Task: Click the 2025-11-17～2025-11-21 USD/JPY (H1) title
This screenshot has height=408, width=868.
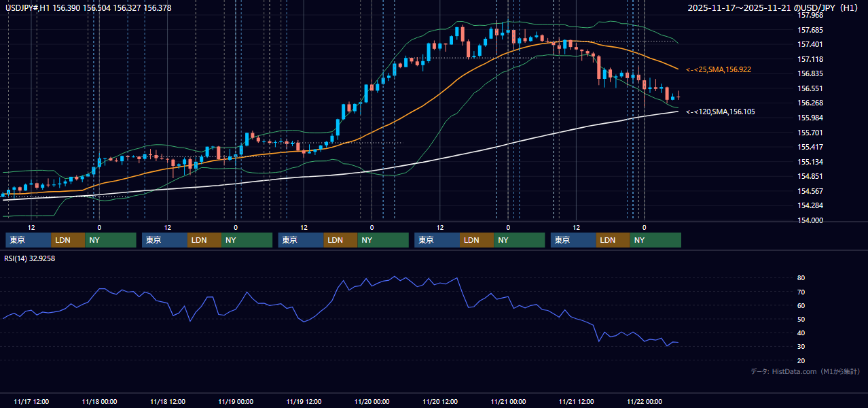Action: click(x=774, y=7)
